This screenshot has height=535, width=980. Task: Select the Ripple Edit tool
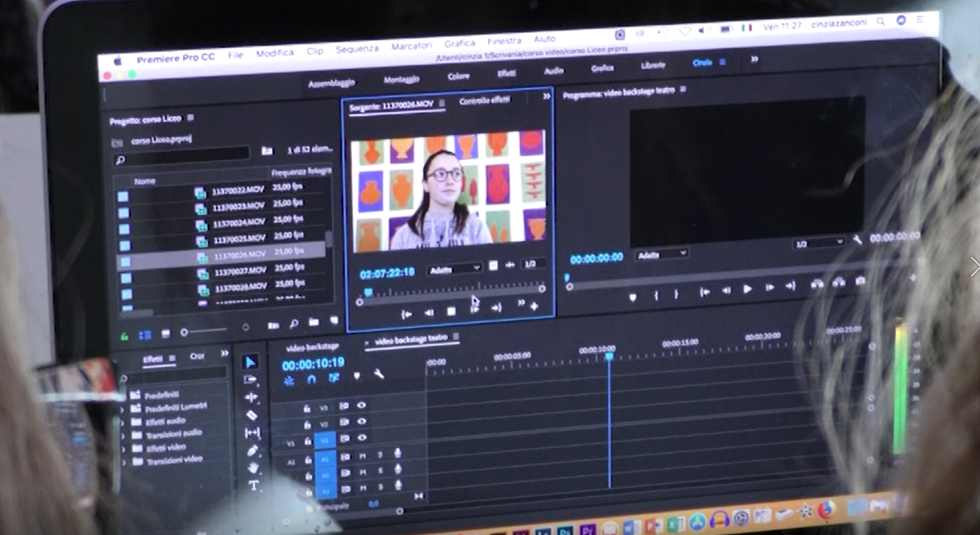coord(251,397)
